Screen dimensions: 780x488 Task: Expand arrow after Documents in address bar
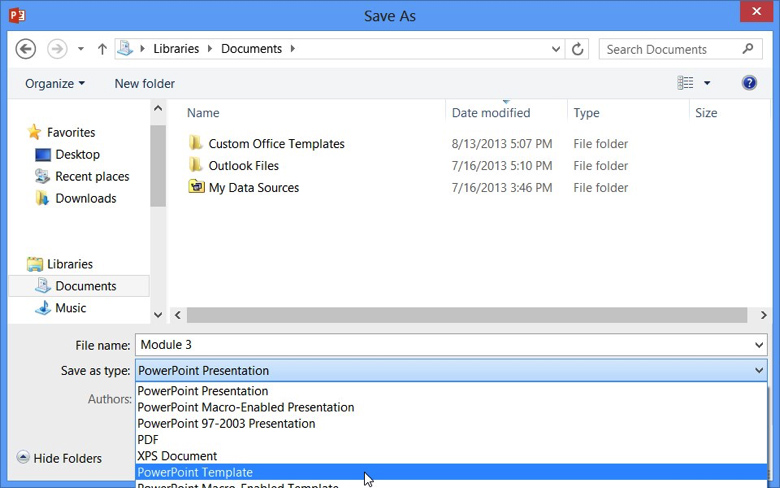(292, 49)
